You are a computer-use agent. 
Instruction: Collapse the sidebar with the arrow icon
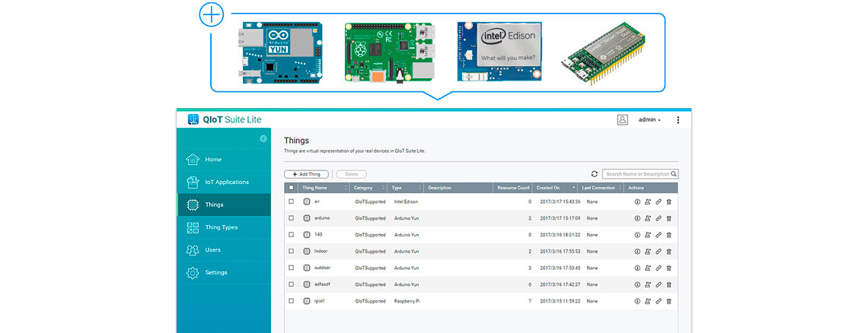[263, 138]
